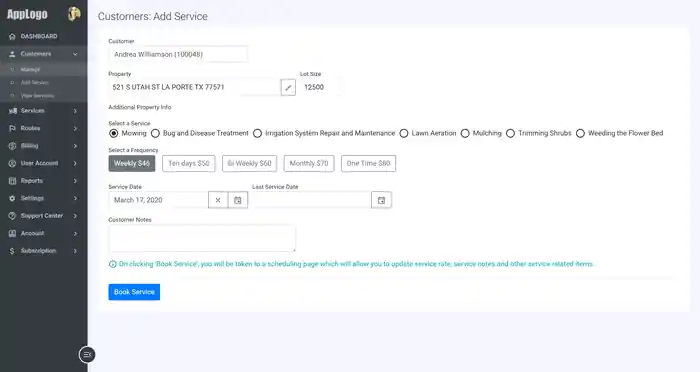The width and height of the screenshot is (700, 372).
Task: Click 'Customers: Add Service' page heading
Action: (153, 17)
